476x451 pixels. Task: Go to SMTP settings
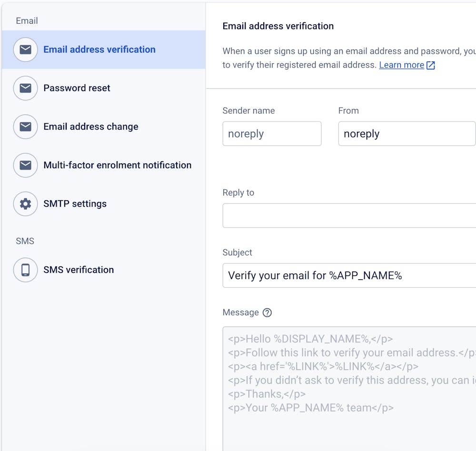point(75,204)
